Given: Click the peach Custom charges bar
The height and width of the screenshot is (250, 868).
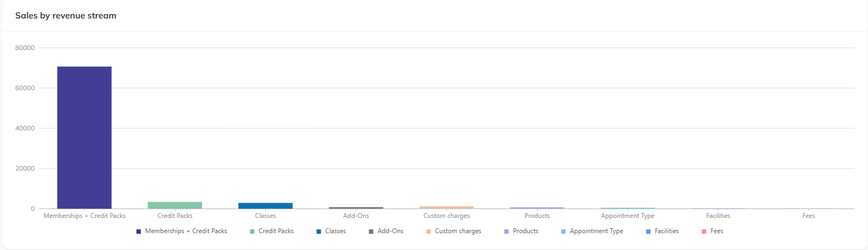Looking at the screenshot, I should click(x=447, y=207).
